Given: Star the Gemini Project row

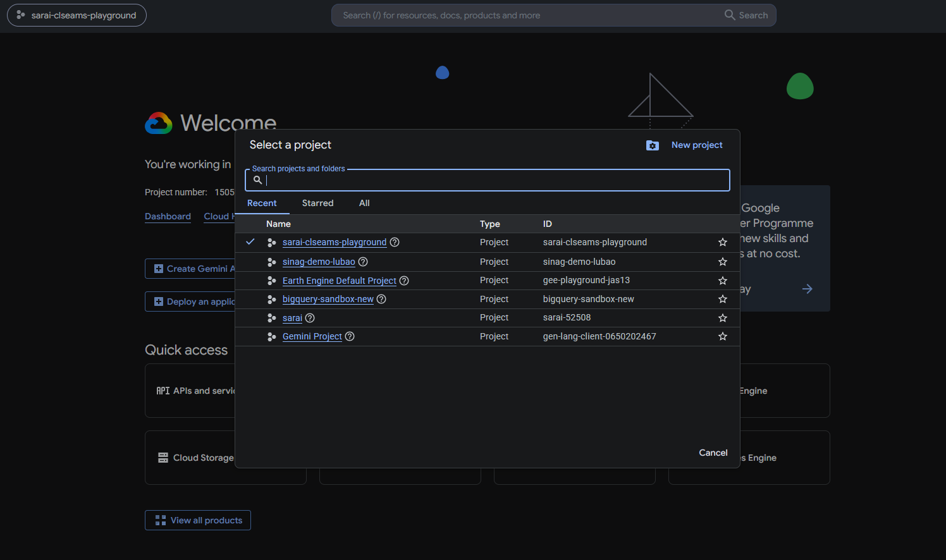Looking at the screenshot, I should click(723, 336).
